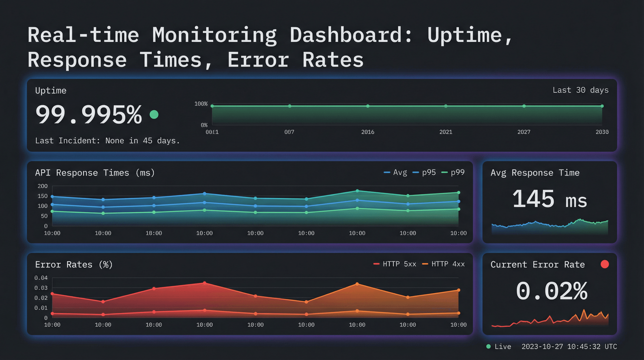Click the uptime data point at 2016
The width and height of the screenshot is (644, 360).
tap(368, 106)
